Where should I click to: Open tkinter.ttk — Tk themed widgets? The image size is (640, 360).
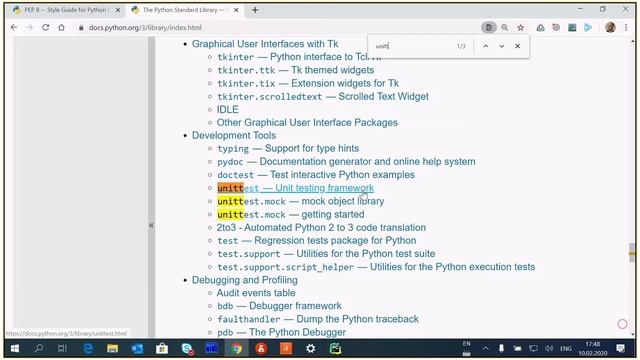click(x=296, y=70)
